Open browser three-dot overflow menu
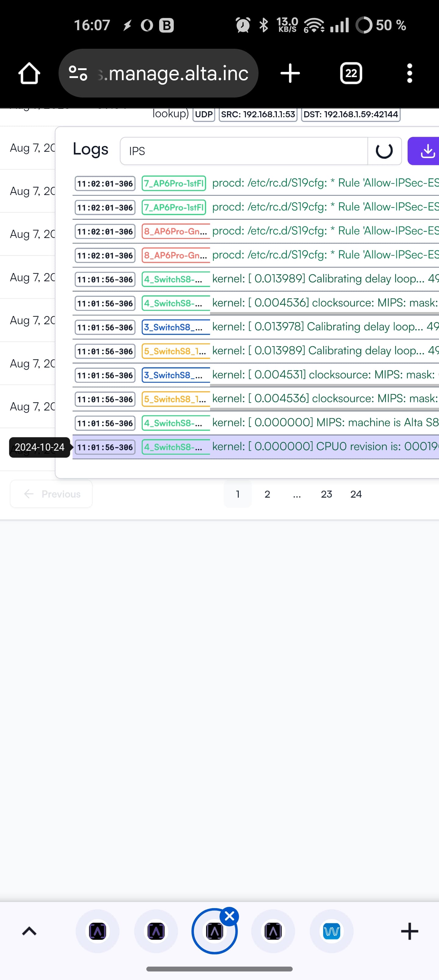 click(x=409, y=73)
